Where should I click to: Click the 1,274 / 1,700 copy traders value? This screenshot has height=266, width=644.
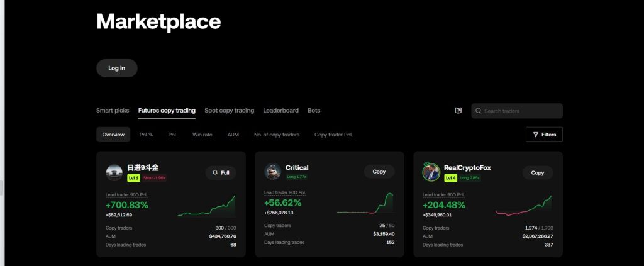pos(539,228)
